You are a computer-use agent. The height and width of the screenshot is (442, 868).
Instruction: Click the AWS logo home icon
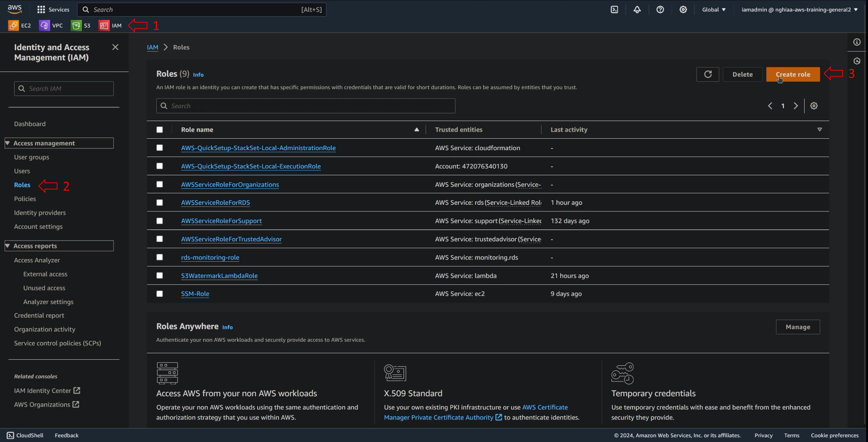(15, 9)
